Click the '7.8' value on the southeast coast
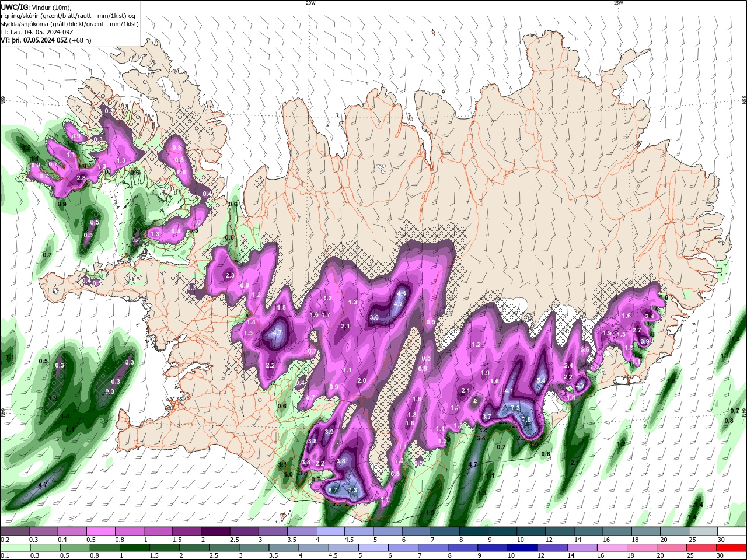 526,419
